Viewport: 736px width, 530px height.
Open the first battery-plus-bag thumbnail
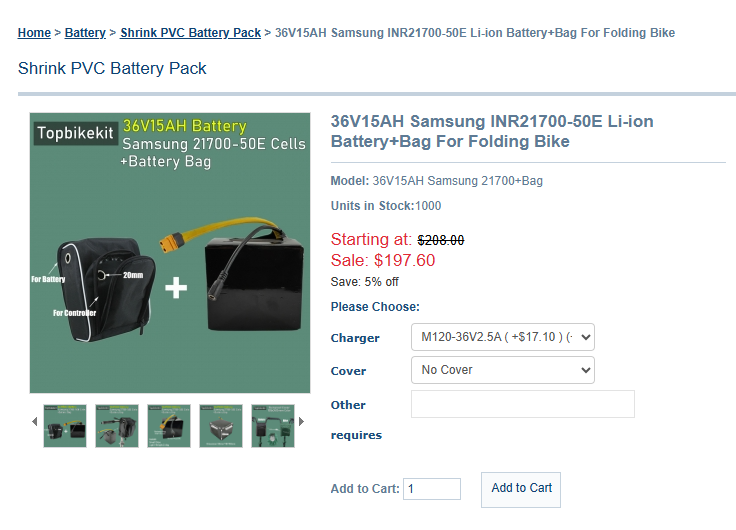coord(65,425)
